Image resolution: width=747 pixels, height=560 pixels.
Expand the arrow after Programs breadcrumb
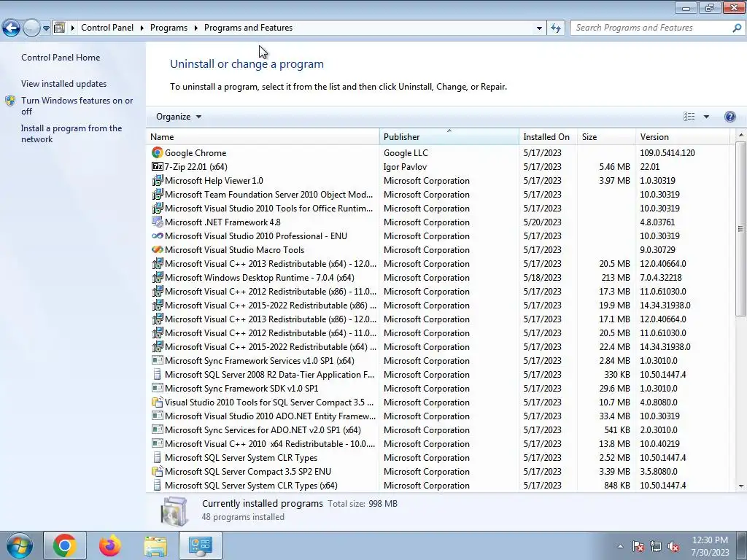[196, 28]
